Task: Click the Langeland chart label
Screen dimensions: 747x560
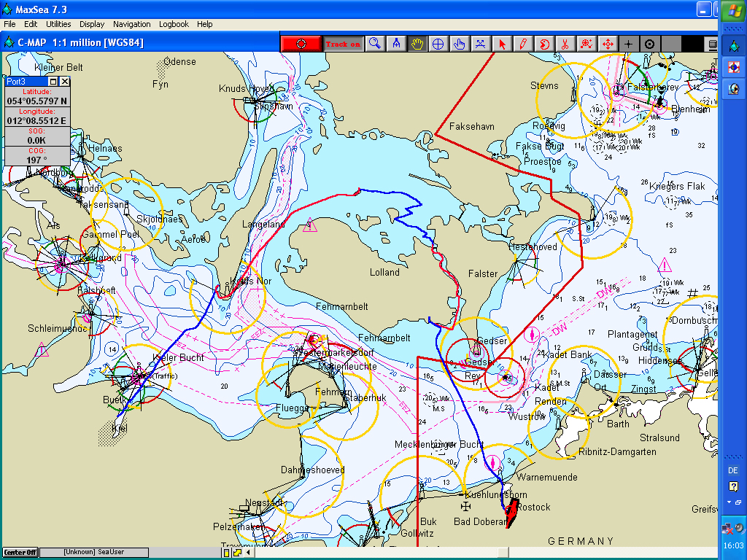Action: click(x=263, y=225)
